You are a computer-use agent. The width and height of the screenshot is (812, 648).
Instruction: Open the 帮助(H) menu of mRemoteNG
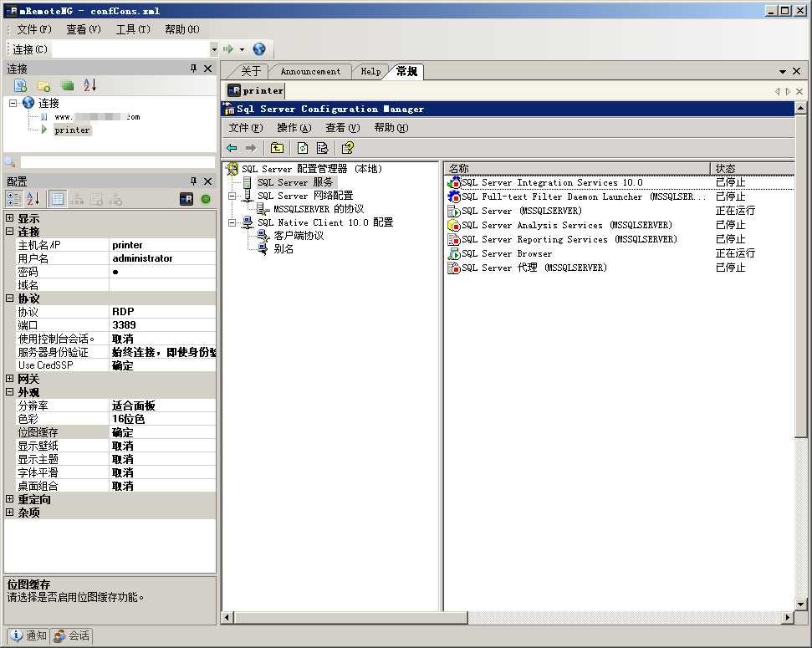[x=182, y=29]
